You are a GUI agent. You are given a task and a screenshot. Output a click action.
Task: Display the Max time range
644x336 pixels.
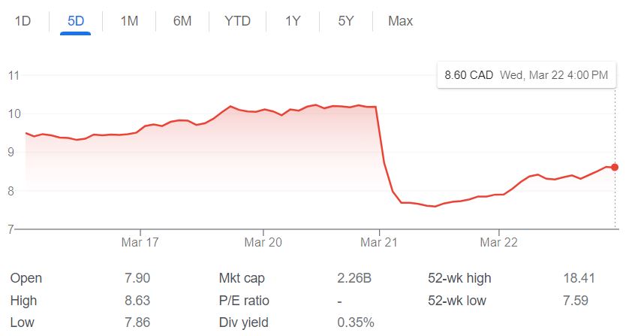click(400, 21)
